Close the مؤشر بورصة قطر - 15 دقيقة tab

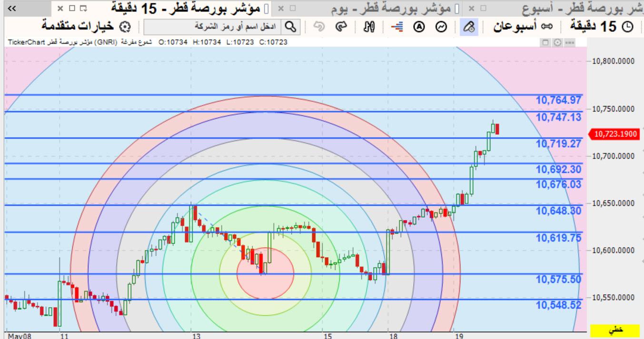[60, 9]
